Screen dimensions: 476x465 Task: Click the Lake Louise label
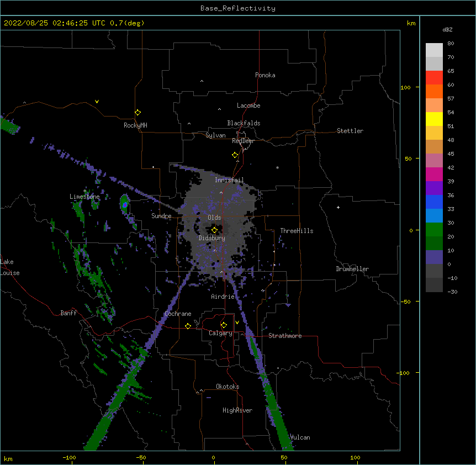(10, 267)
